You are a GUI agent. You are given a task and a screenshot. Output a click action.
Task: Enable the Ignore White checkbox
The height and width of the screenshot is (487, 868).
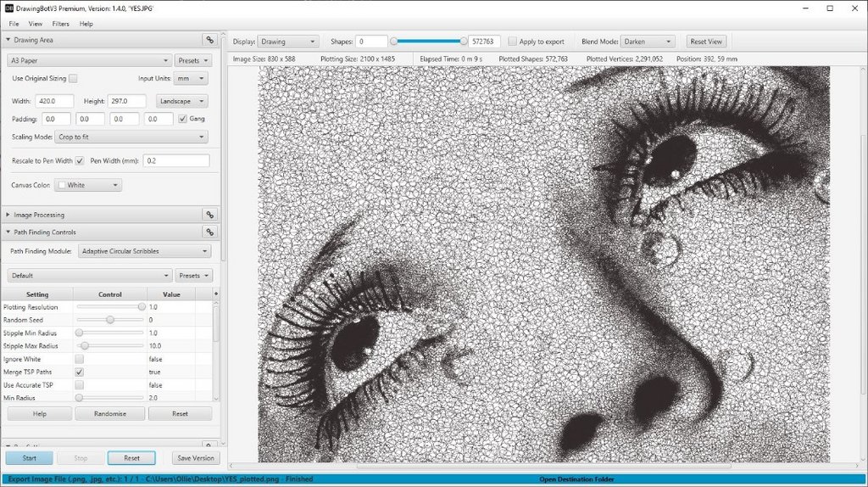(x=79, y=359)
